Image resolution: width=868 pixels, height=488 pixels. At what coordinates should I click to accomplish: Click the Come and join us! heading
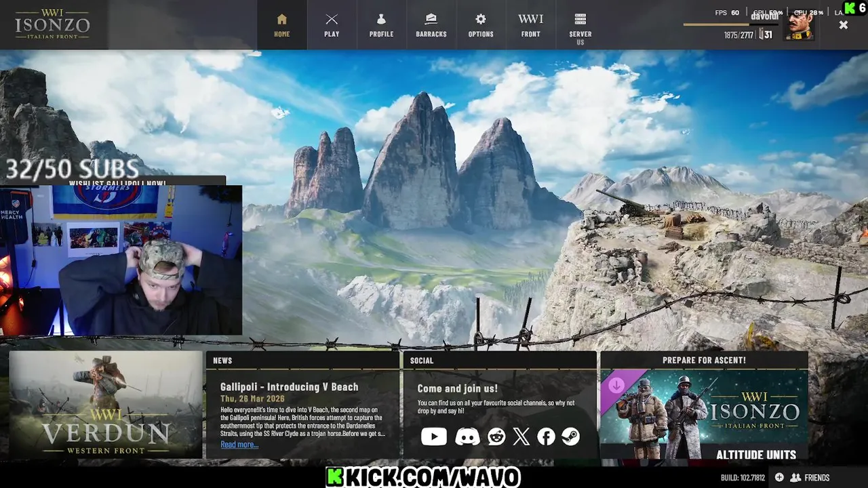tap(457, 388)
